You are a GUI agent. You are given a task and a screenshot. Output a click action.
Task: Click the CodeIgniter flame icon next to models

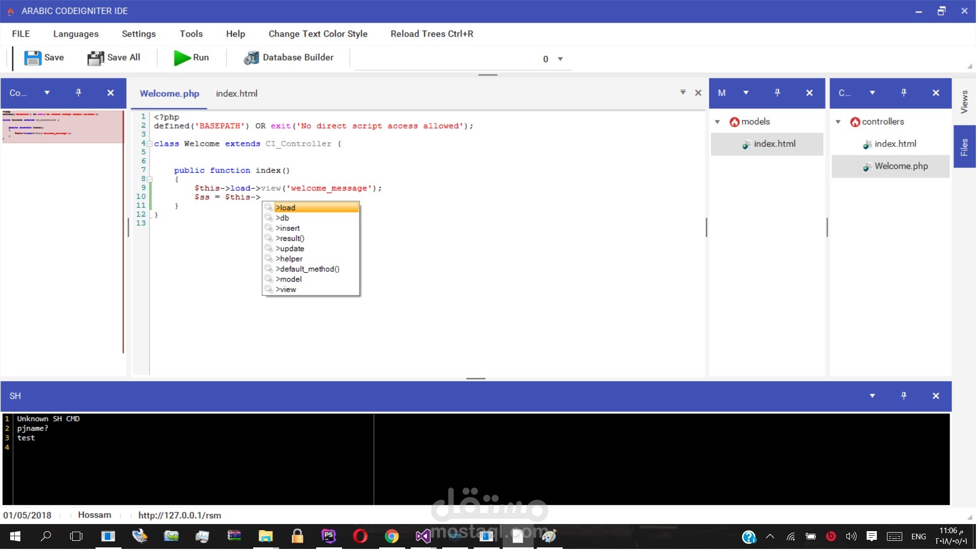pos(734,121)
